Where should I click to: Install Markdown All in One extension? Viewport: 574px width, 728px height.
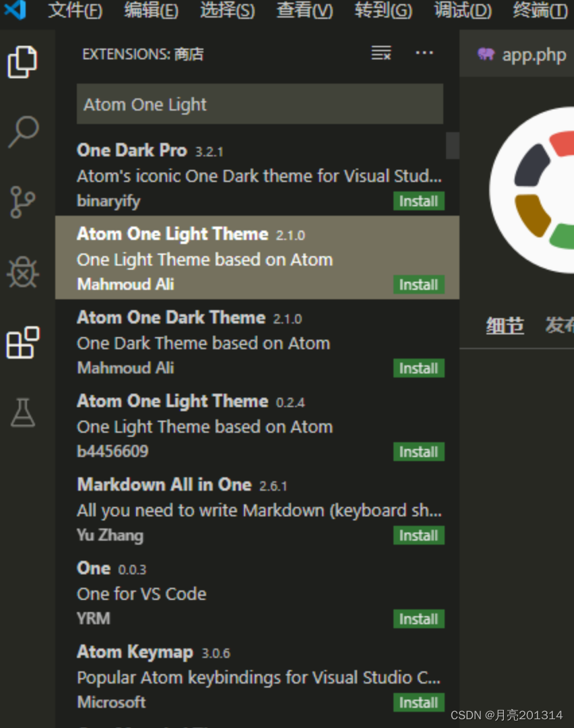click(418, 535)
